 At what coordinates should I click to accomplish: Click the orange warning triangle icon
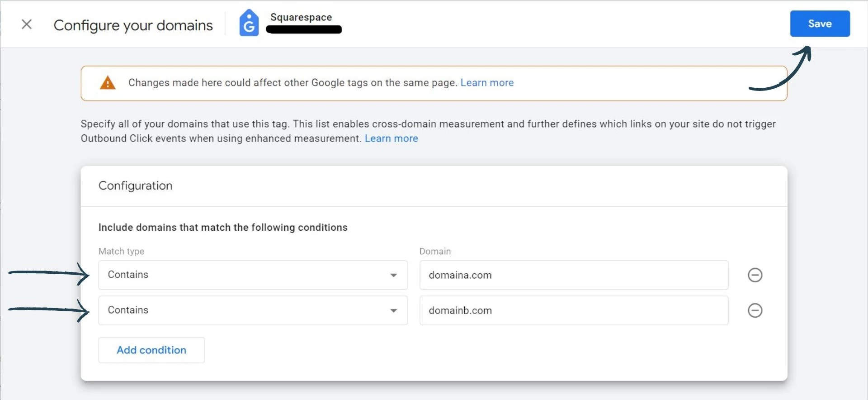coord(108,83)
